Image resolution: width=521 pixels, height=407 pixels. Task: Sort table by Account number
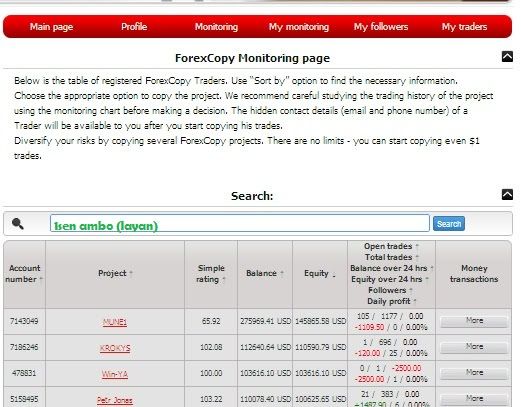[24, 274]
